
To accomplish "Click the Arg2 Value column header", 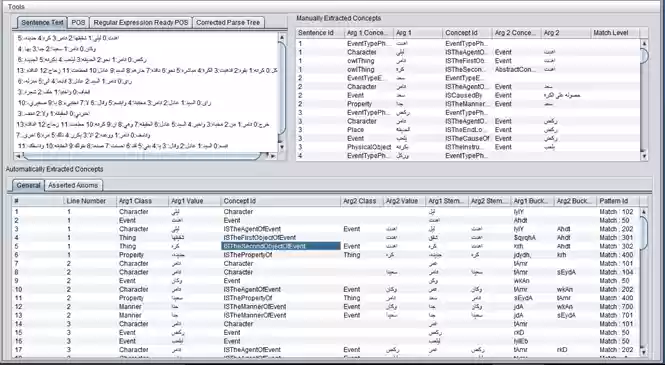I will point(404,201).
